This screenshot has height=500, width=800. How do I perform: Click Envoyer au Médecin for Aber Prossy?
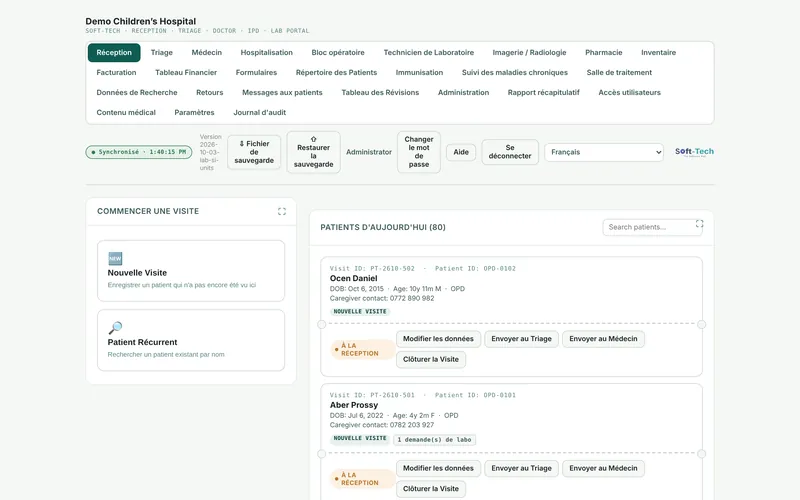point(603,468)
